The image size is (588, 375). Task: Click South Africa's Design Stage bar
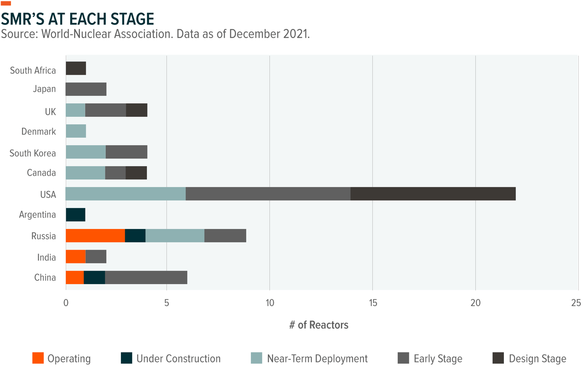tap(76, 68)
